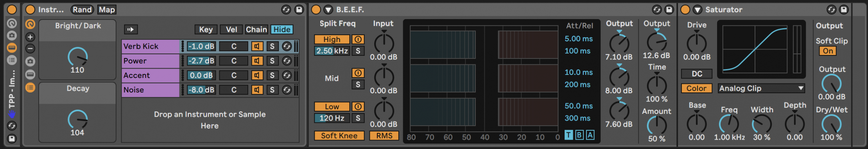Open the Vel zone editor tab
This screenshot has width=868, height=149.
click(x=231, y=30)
